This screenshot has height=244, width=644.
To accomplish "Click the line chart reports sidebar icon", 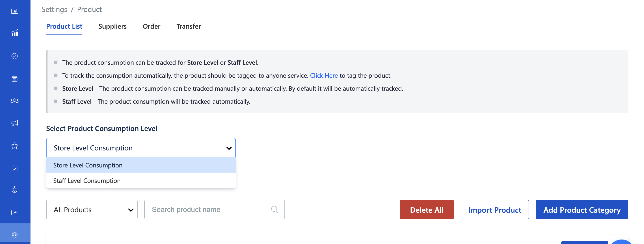I will 15,212.
